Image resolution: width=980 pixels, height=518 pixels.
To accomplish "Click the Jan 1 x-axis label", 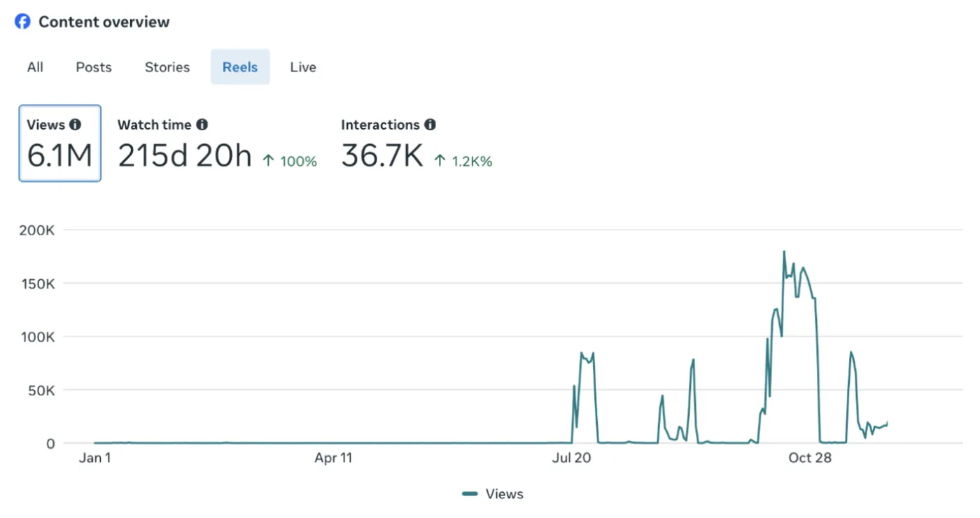I will (x=94, y=458).
